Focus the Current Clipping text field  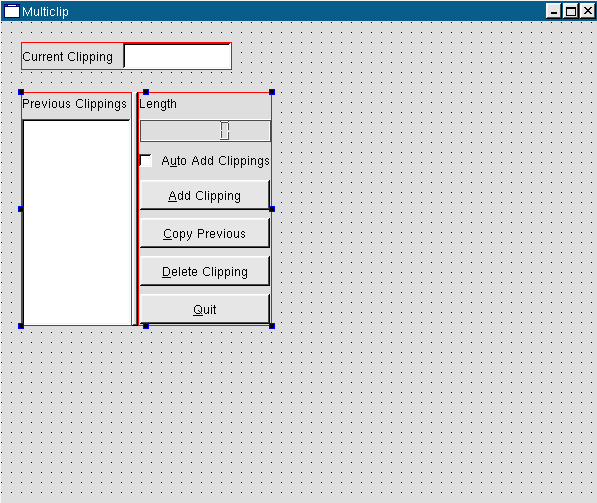tap(177, 56)
